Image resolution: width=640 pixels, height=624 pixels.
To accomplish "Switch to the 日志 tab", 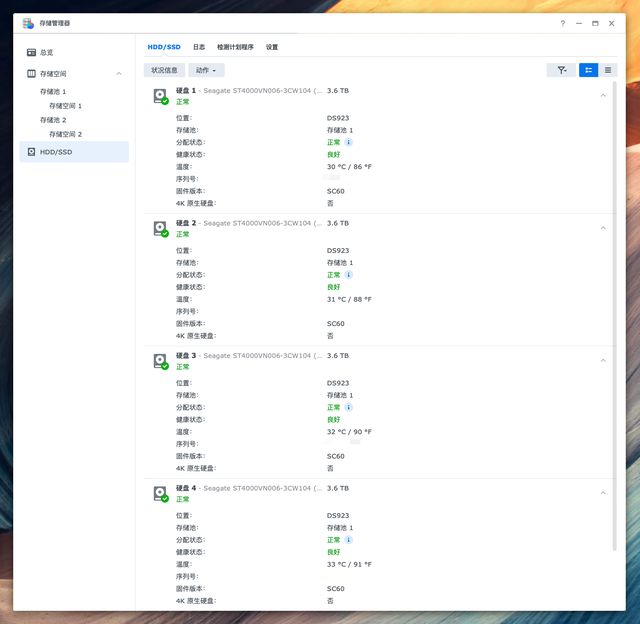I will coord(199,47).
